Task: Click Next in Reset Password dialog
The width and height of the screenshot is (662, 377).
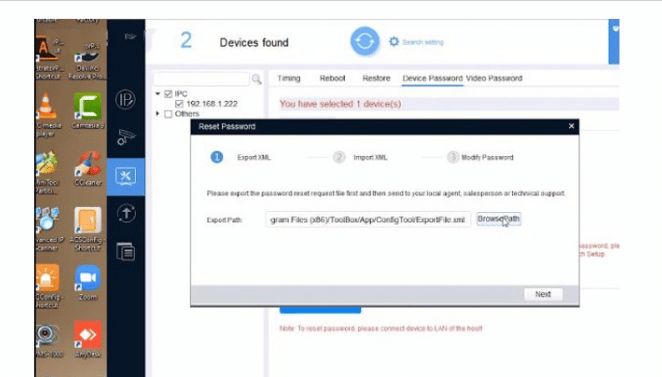Action: 543,294
